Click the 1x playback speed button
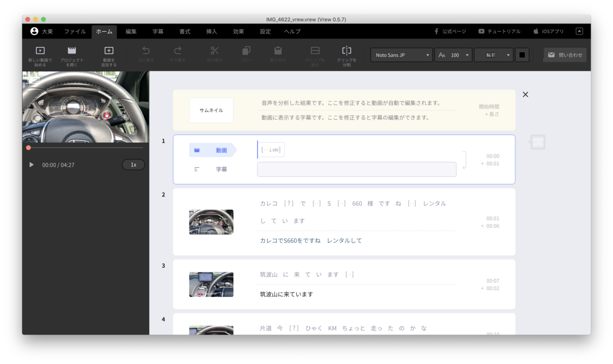Viewport: 613px width, 364px height. point(134,165)
